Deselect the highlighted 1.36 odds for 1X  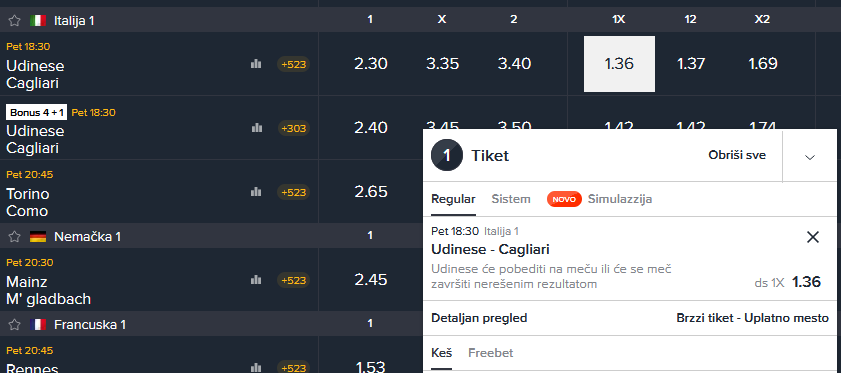[x=619, y=64]
